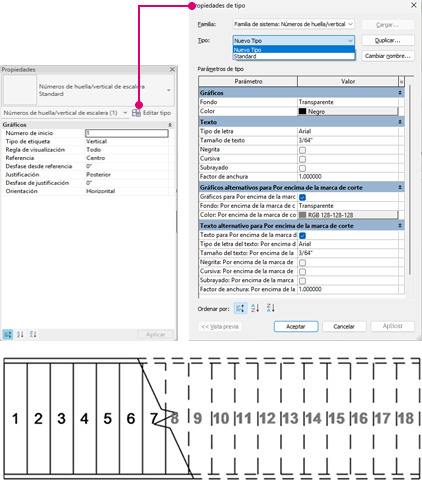422x482 pixels.
Task: Uncheck Gráficos para Por encima de la marca
Action: [x=302, y=197]
